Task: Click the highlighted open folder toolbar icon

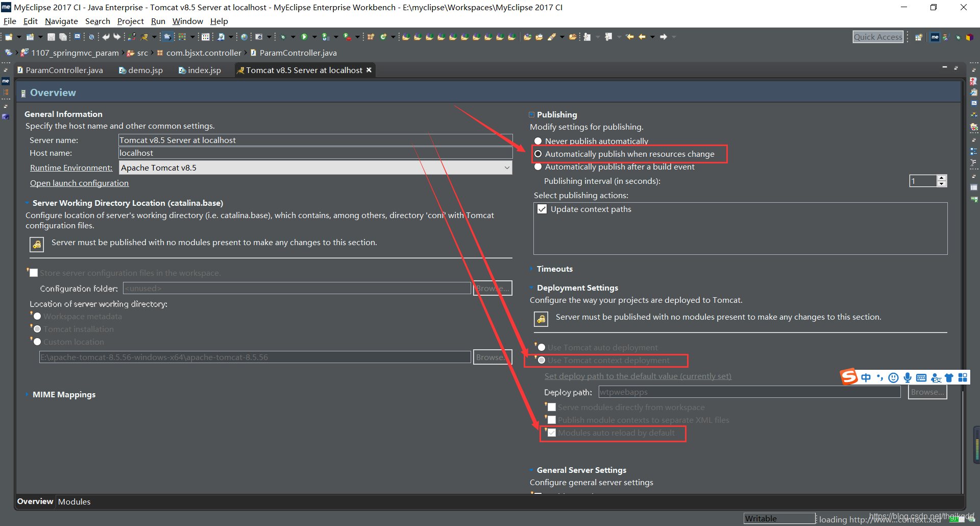Action: click(167, 37)
